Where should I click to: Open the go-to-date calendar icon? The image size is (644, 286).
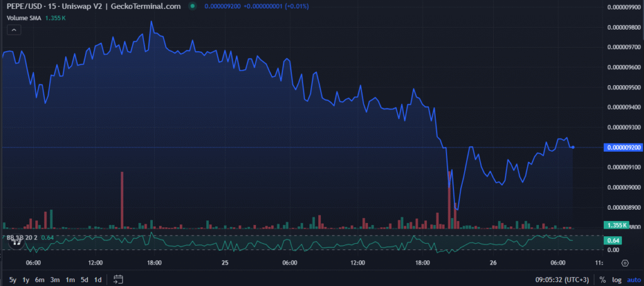click(118, 279)
